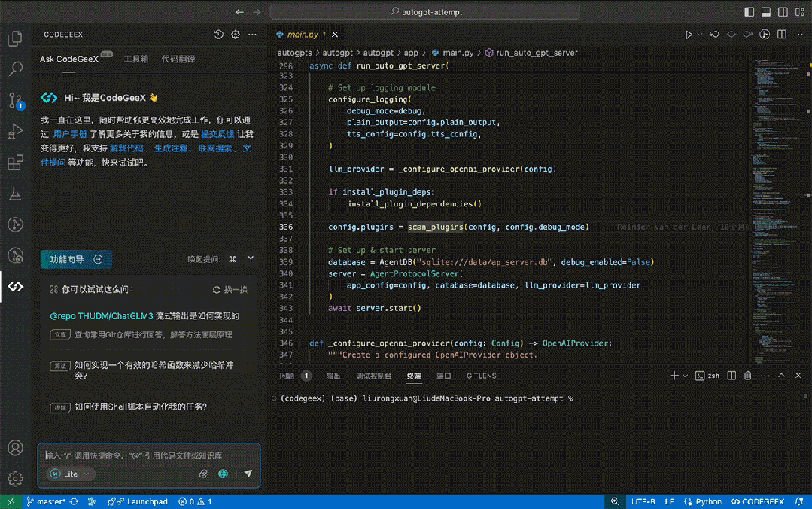Open the Testing flask icon
Image resolution: width=812 pixels, height=509 pixels.
pos(15,194)
